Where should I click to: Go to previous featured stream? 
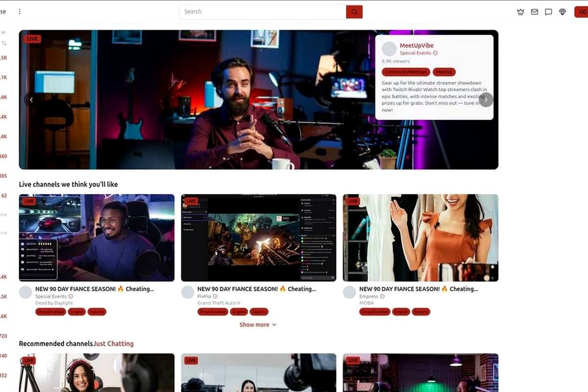(31, 100)
